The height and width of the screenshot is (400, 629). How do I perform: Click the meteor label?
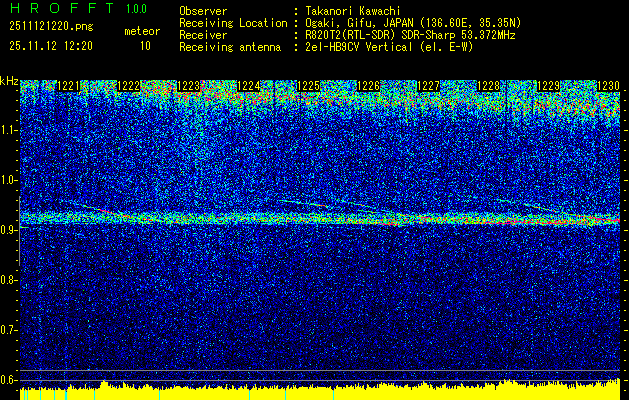pyautogui.click(x=142, y=31)
